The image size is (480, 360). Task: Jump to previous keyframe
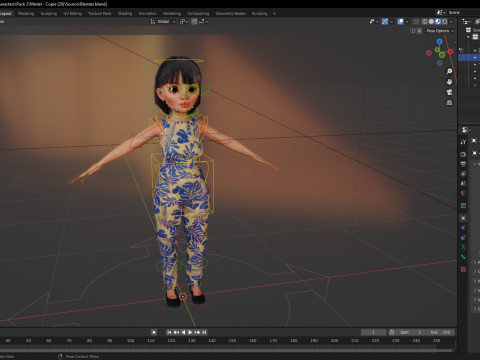pyautogui.click(x=176, y=332)
